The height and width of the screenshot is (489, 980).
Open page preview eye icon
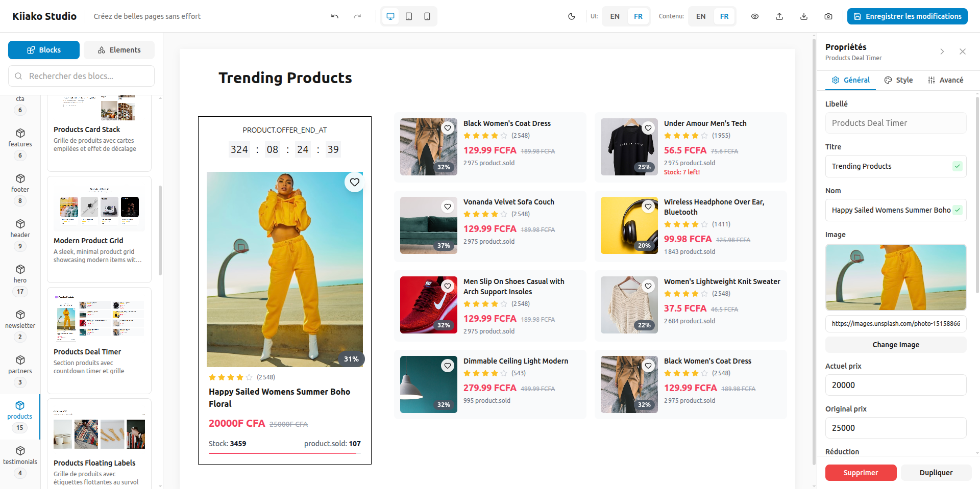(755, 16)
